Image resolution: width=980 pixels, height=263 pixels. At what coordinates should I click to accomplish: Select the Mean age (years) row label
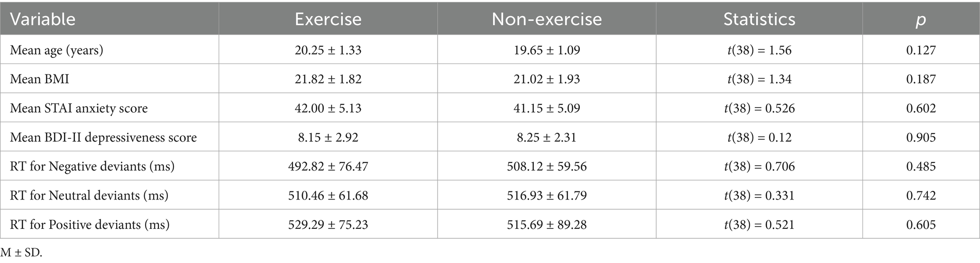point(56,50)
